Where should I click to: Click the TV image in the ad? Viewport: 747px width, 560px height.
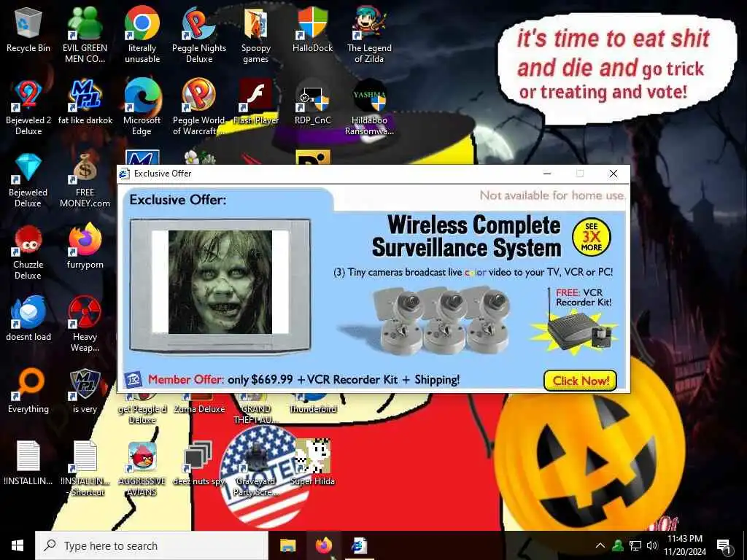(220, 285)
